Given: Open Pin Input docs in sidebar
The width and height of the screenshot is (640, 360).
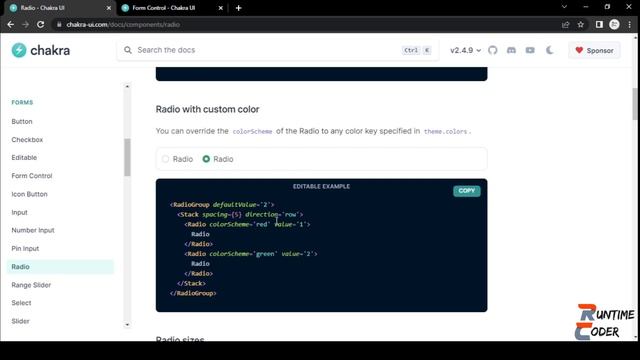Looking at the screenshot, I should (x=25, y=248).
